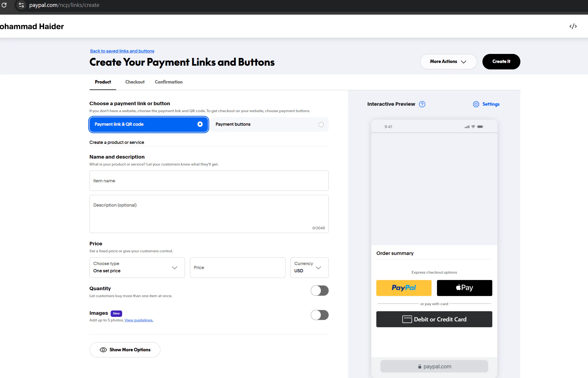Screen dimensions: 588x378
Task: Click the card icon in Debit or Credit Card
Action: pos(407,319)
